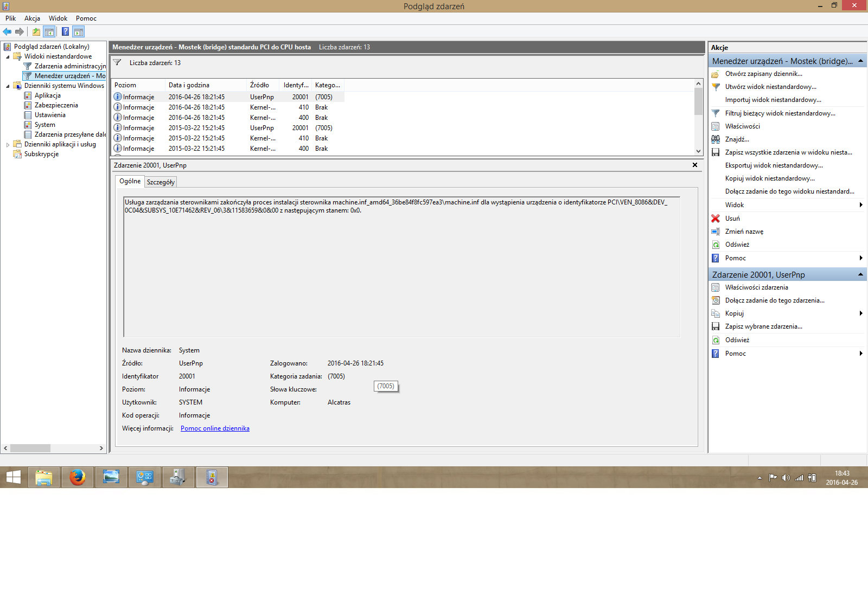The width and height of the screenshot is (868, 590).
Task: Click the tree pane horizontal scrollbar thumb
Action: (30, 448)
